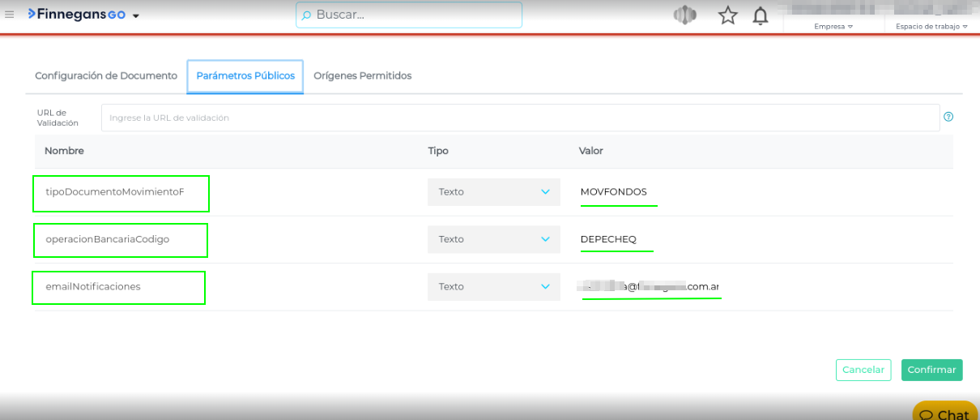Screen dimensions: 980x420
Task: Open the hamburger menu icon
Action: point(10,15)
